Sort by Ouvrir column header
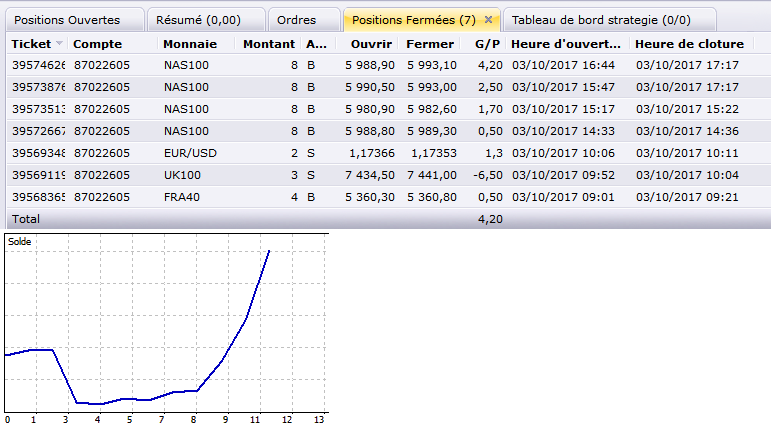 point(371,44)
